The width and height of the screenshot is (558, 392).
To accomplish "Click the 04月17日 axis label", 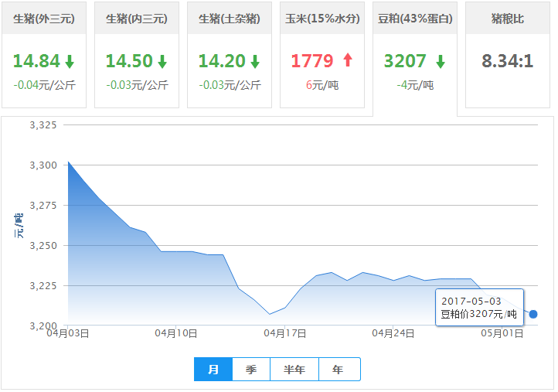I will pyautogui.click(x=284, y=333).
